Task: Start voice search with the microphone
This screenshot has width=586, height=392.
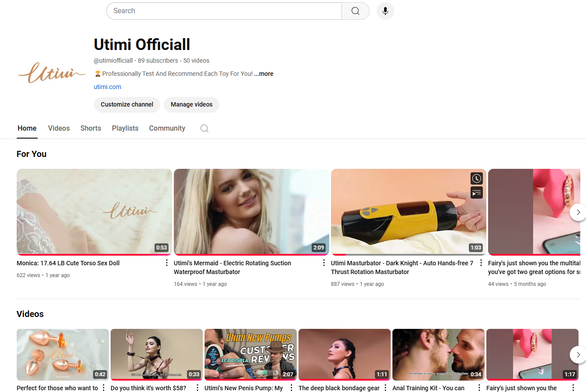Action: coord(385,11)
